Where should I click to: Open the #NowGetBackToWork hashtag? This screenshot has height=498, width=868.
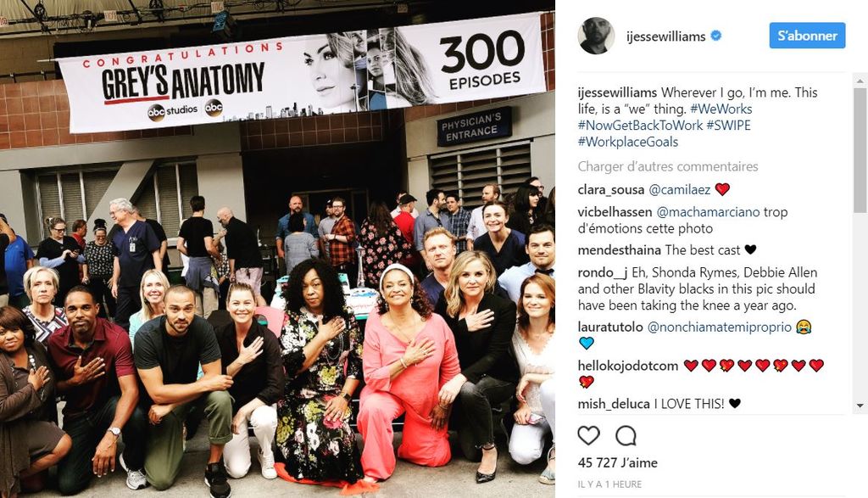[640, 126]
